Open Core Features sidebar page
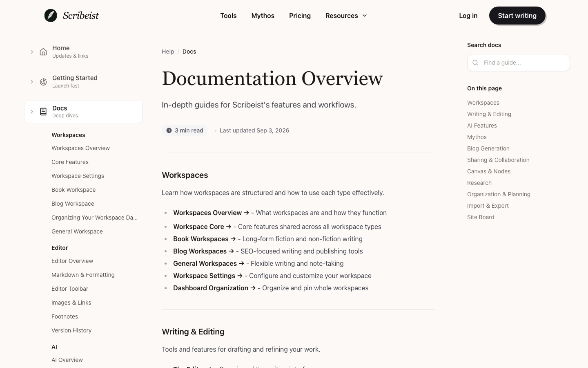The height and width of the screenshot is (368, 588). click(x=70, y=162)
